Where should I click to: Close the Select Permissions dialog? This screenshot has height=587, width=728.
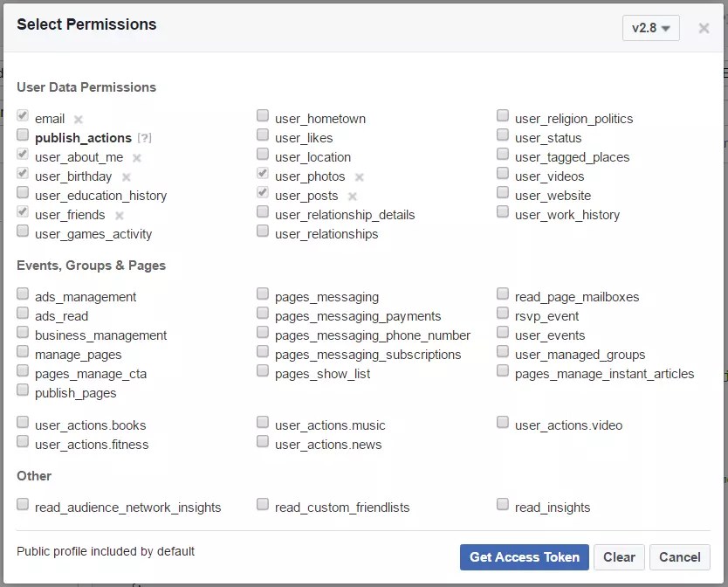click(702, 28)
